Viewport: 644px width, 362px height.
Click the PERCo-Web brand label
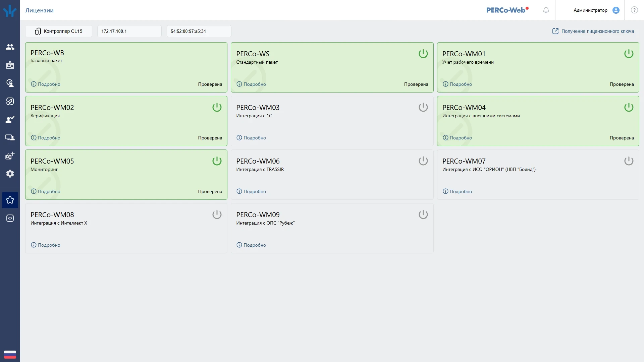[507, 10]
